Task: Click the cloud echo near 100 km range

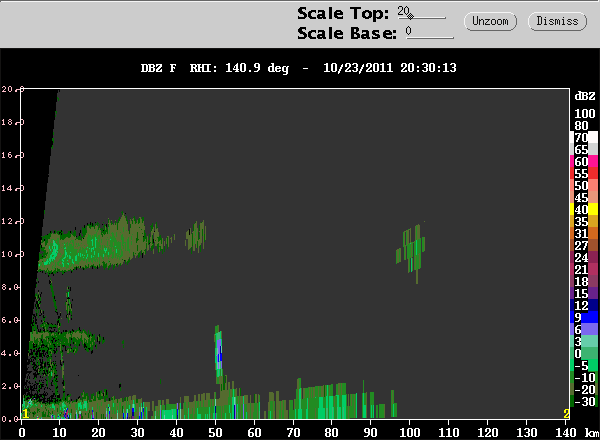Action: point(411,249)
